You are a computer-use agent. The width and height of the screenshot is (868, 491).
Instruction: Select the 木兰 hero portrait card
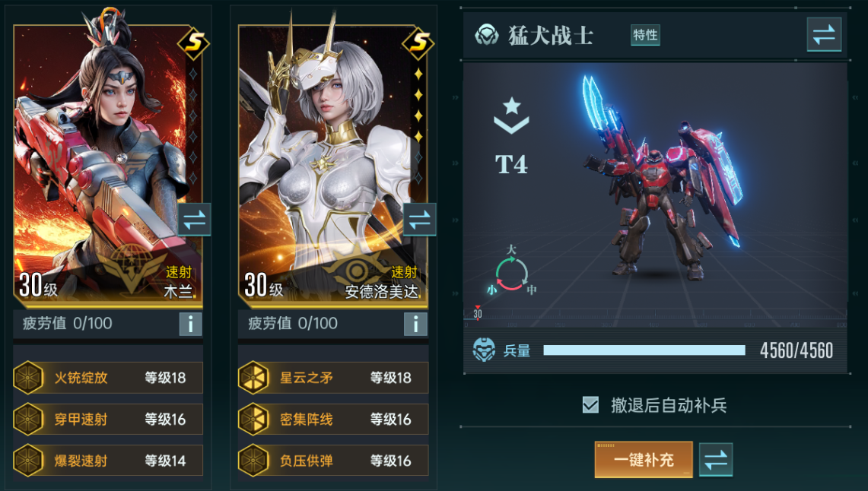click(109, 165)
